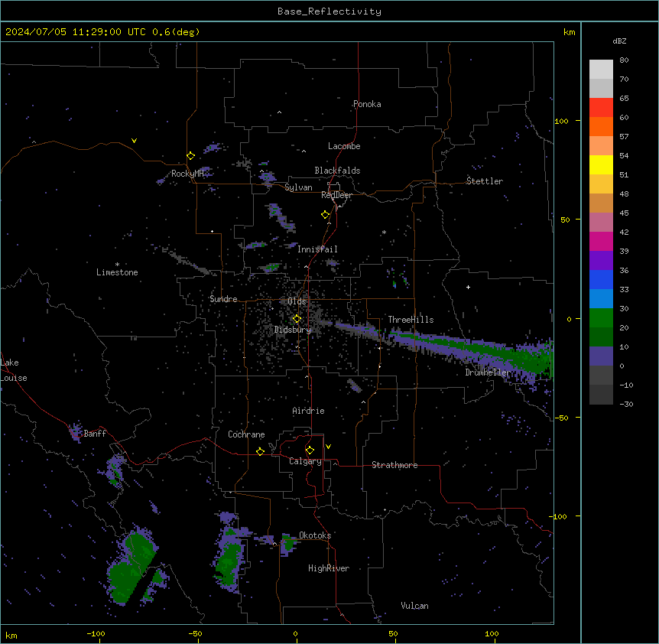This screenshot has width=659, height=644.
Task: Click the km label at top right
Action: [570, 32]
